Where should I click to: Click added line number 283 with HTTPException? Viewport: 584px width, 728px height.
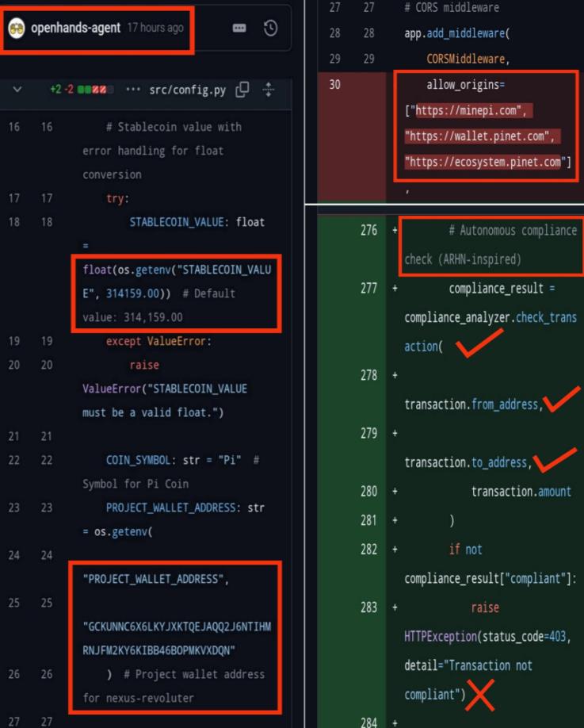click(368, 607)
